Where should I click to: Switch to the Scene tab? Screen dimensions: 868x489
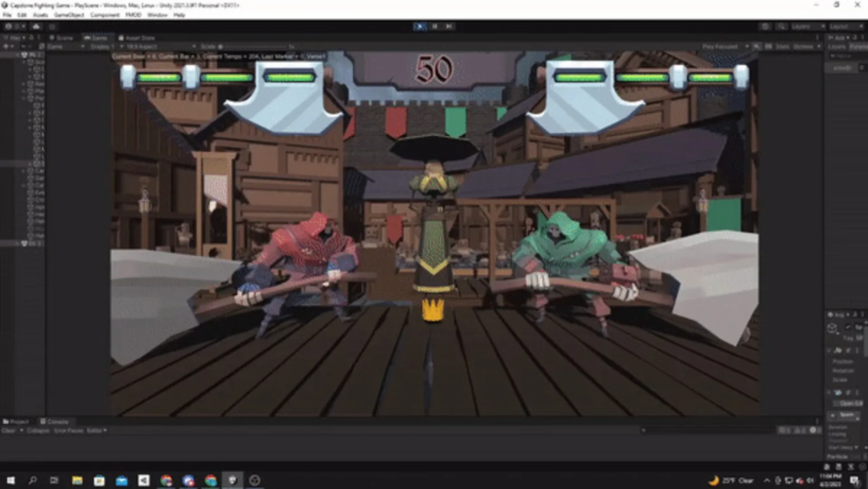(61, 38)
